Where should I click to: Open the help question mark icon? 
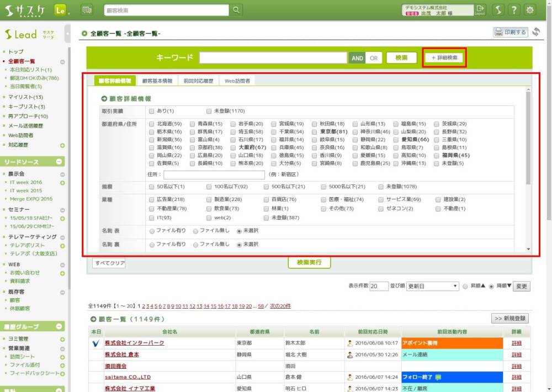point(514,10)
